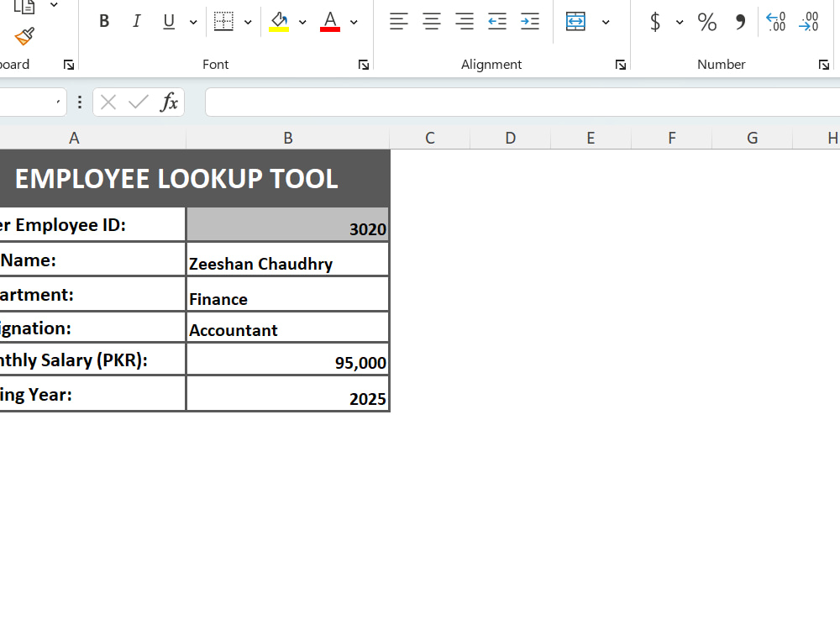Open the Copy dropdown arrow
Screen dimensions: 840x630
(54, 5)
